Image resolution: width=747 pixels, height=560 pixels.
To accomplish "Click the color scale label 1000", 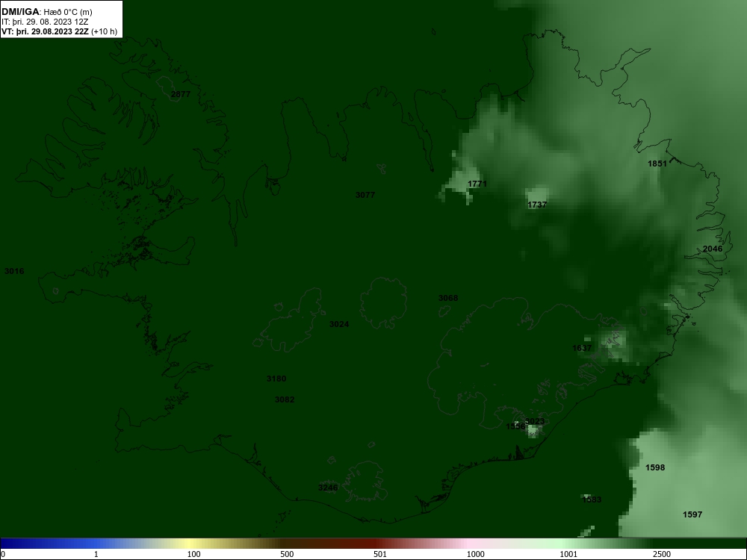I will 475,554.
